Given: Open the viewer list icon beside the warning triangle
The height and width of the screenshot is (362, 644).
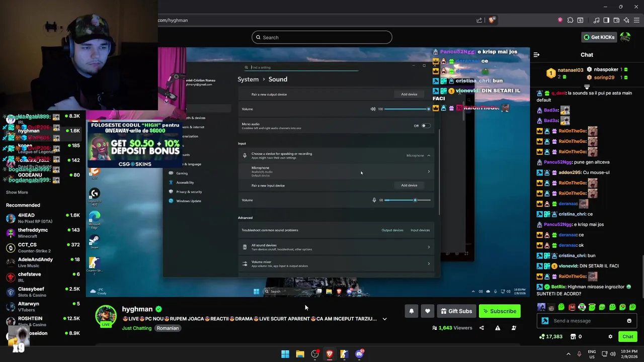Looking at the screenshot, I should [514, 328].
